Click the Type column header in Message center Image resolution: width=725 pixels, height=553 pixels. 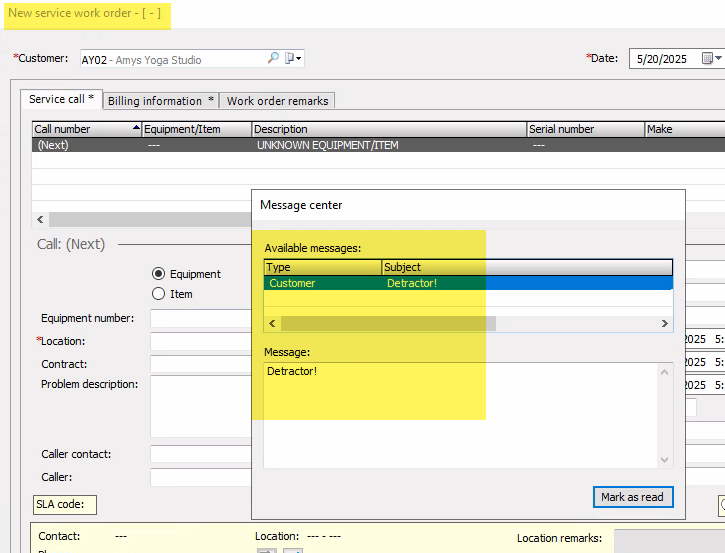point(323,267)
